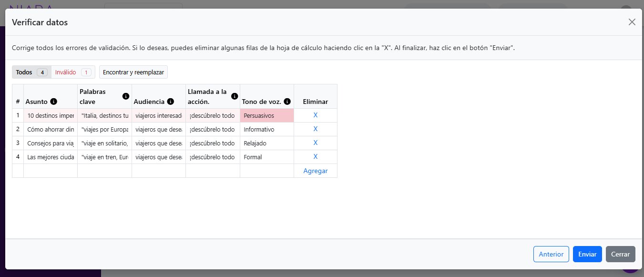Click the info icon for Llamada a la acción
644x277 pixels.
pos(234,95)
